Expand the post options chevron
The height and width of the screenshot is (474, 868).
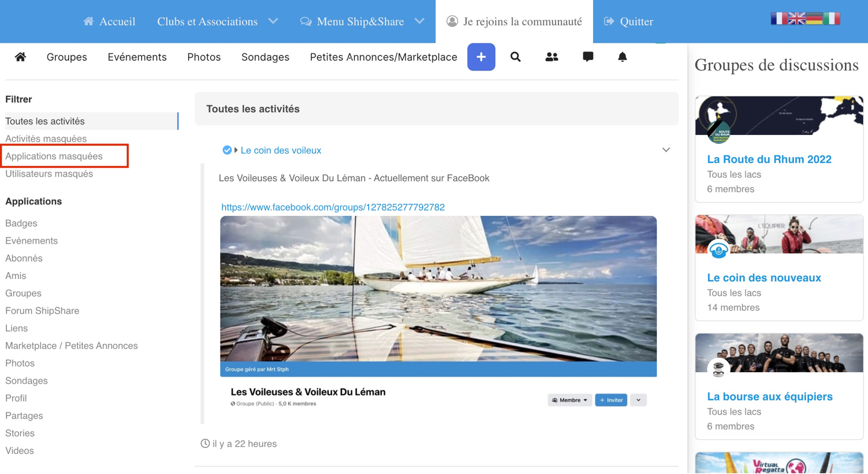666,150
